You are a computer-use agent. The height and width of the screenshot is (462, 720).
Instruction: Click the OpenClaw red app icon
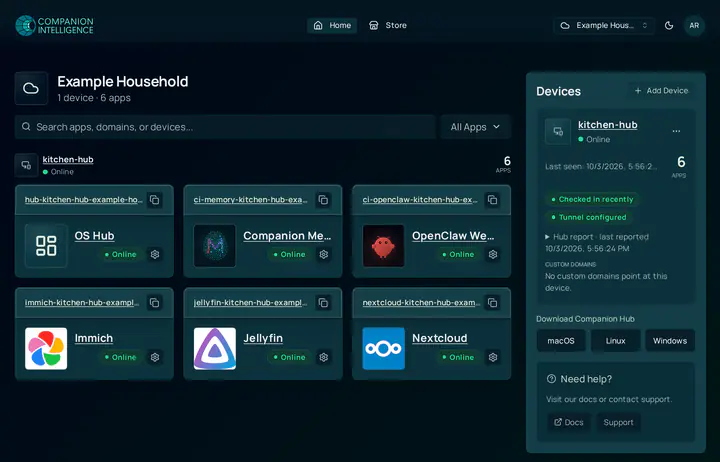(384, 246)
